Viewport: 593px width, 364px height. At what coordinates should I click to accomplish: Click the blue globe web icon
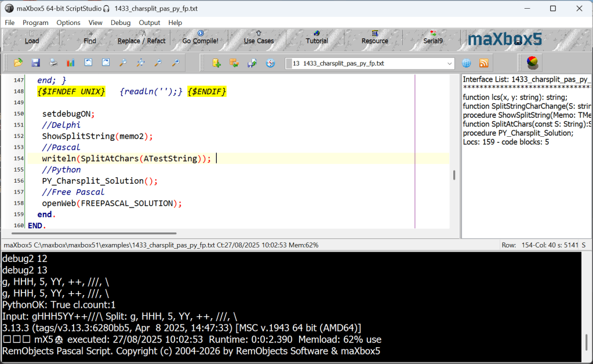tap(466, 63)
